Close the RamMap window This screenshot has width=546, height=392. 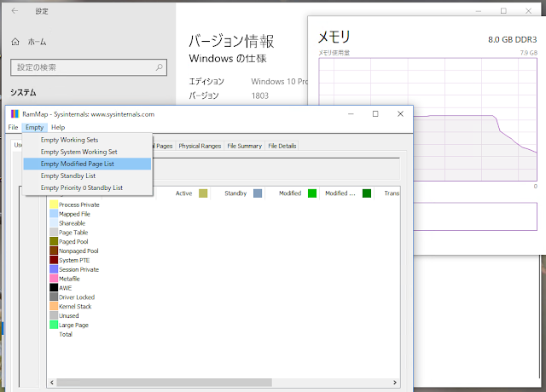[400, 113]
